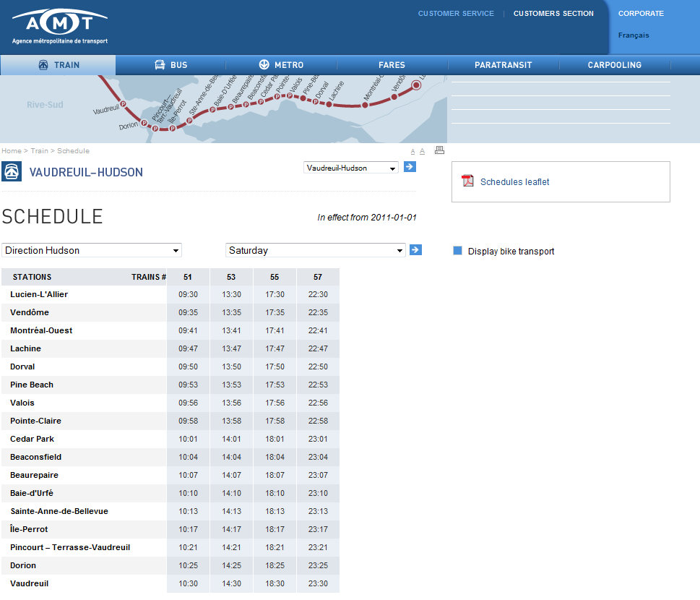The width and height of the screenshot is (700, 600).
Task: Click train number 53 column header
Action: coord(231,277)
